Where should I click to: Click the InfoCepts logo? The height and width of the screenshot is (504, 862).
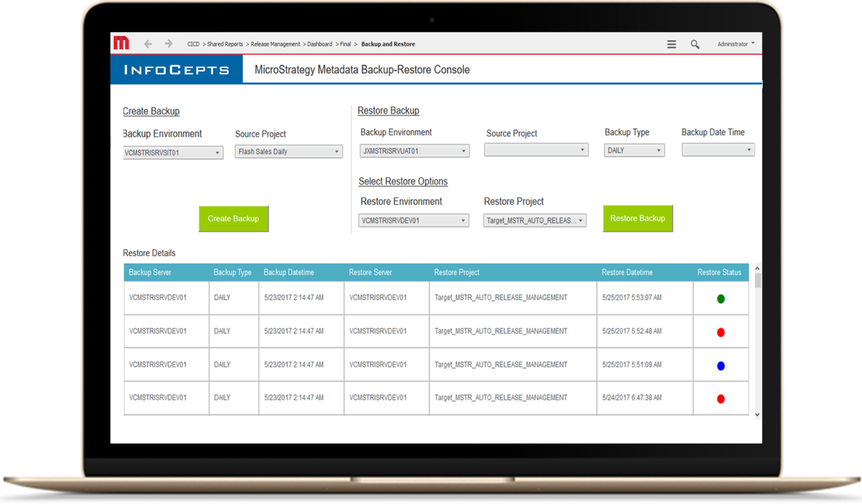(176, 69)
